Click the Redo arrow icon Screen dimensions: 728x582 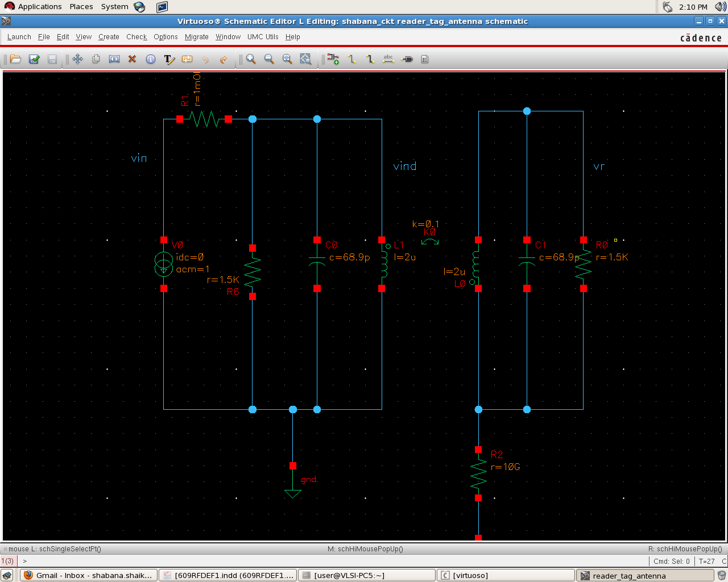coord(224,59)
